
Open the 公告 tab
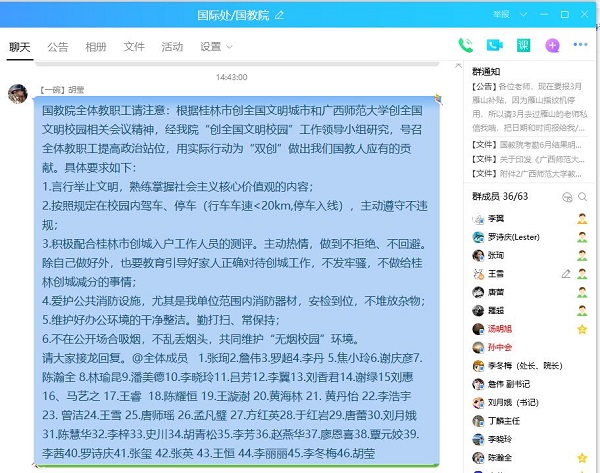[58, 47]
